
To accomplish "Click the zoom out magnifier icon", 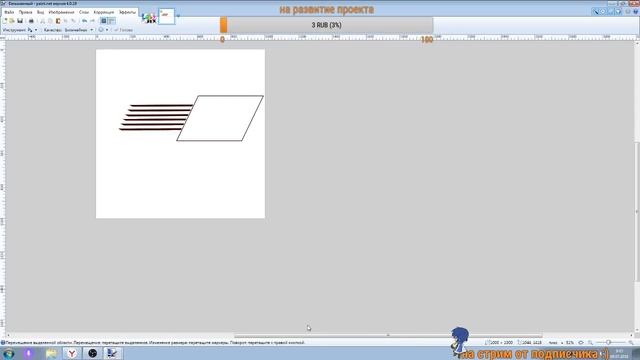I will (x=591, y=342).
